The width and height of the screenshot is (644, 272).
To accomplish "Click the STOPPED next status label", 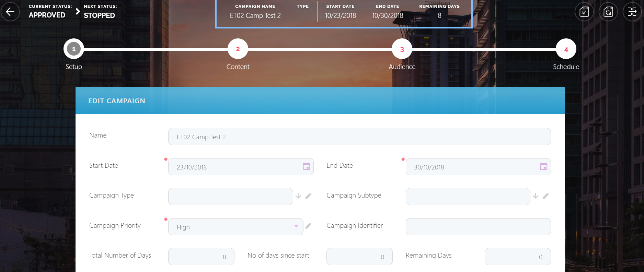I will tap(99, 15).
